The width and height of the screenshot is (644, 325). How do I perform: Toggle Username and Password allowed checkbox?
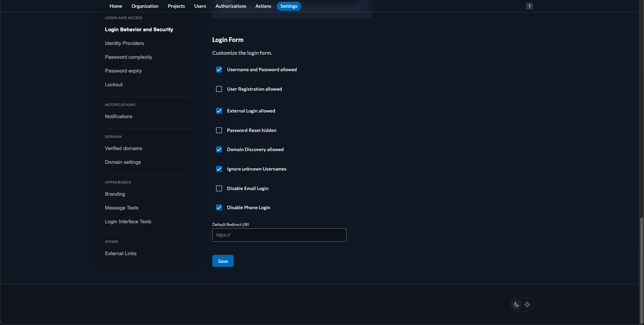(x=219, y=69)
